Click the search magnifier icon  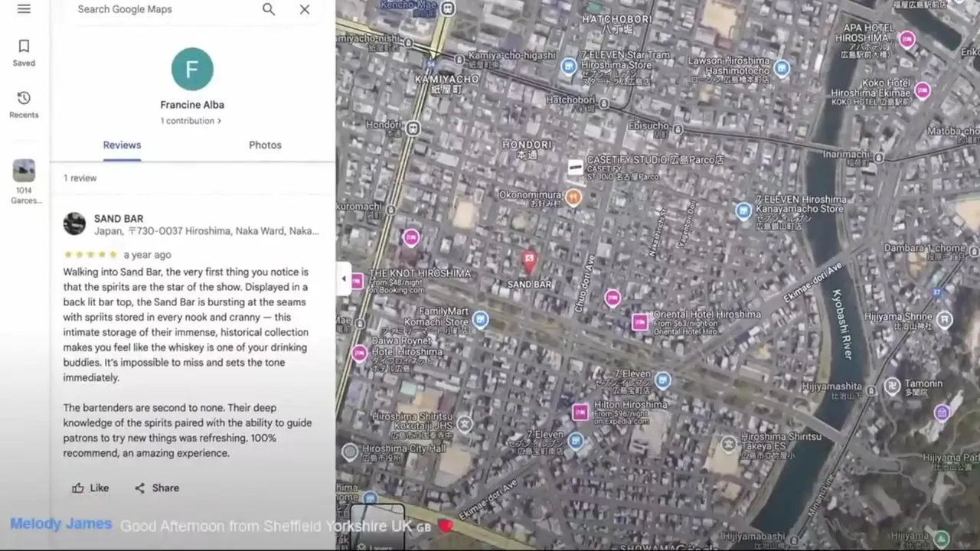click(269, 9)
